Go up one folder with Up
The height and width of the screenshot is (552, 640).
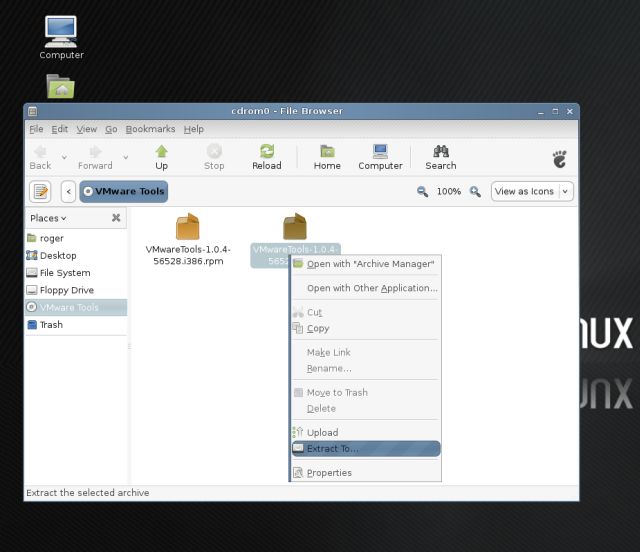[x=162, y=158]
